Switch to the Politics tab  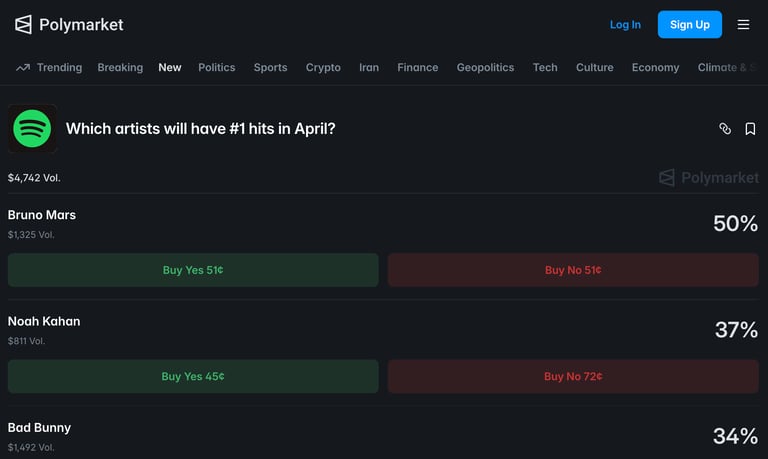216,68
